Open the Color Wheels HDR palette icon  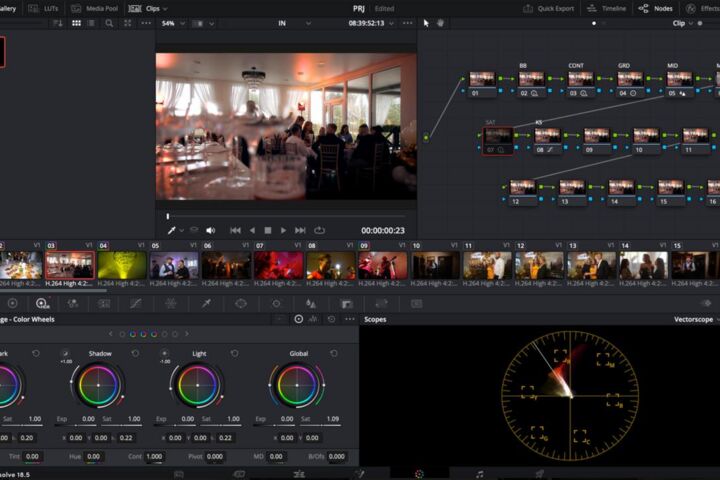(42, 303)
